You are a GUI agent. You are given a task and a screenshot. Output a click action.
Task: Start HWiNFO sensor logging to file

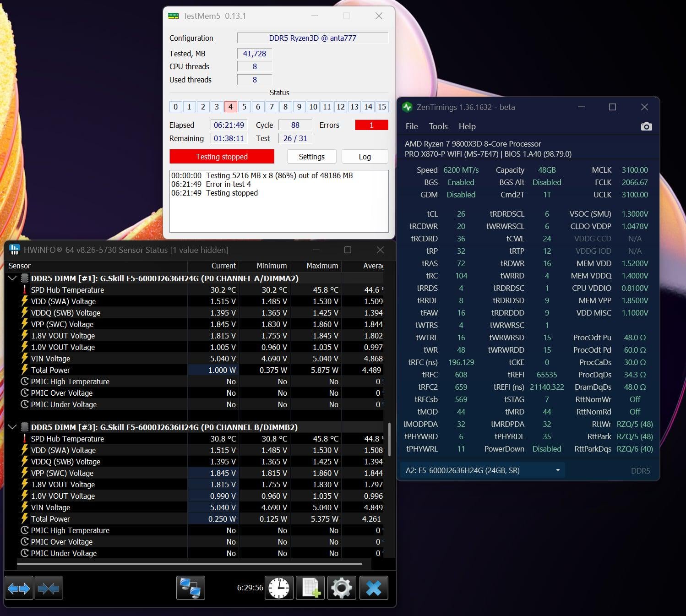pos(310,588)
